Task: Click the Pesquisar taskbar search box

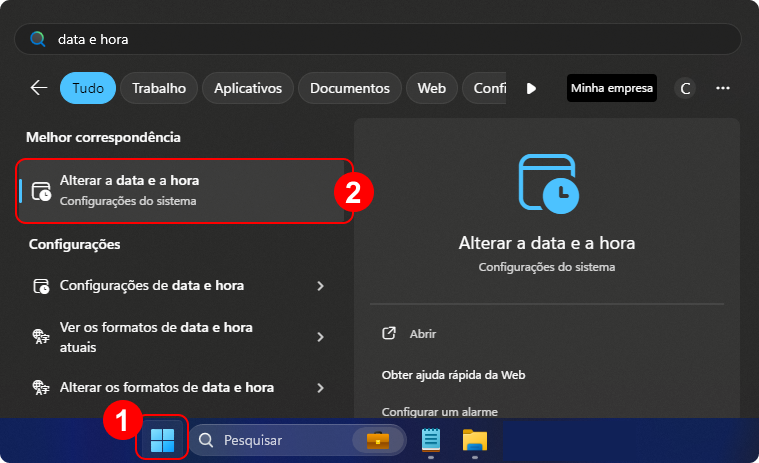Action: pyautogui.click(x=297, y=440)
